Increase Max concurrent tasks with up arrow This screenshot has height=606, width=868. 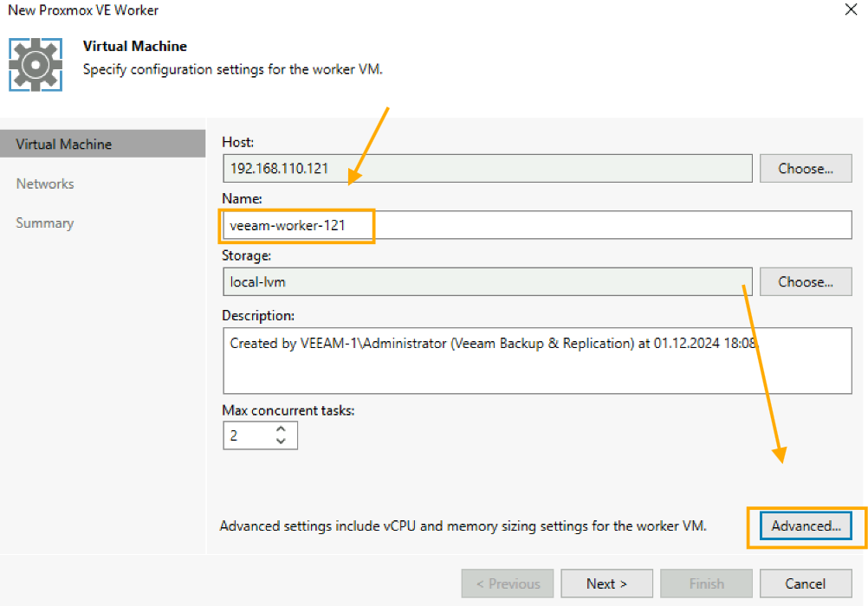281,429
